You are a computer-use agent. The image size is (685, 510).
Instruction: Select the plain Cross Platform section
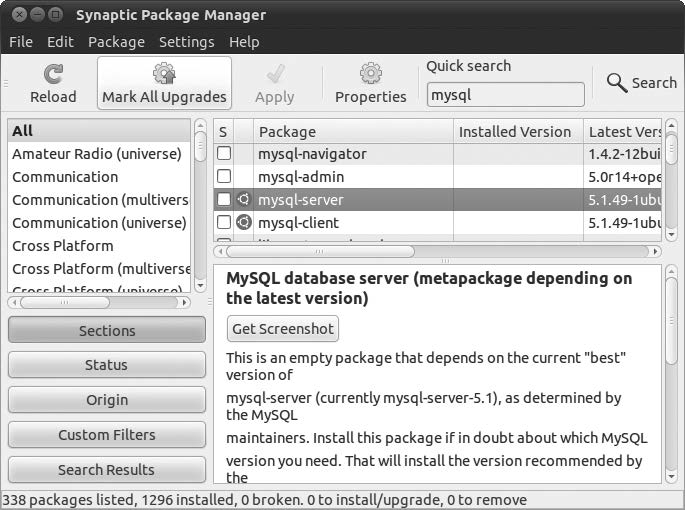click(99, 246)
